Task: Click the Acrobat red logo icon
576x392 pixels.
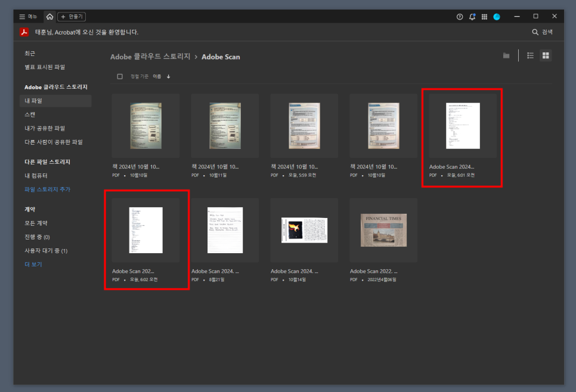Action: pyautogui.click(x=24, y=32)
